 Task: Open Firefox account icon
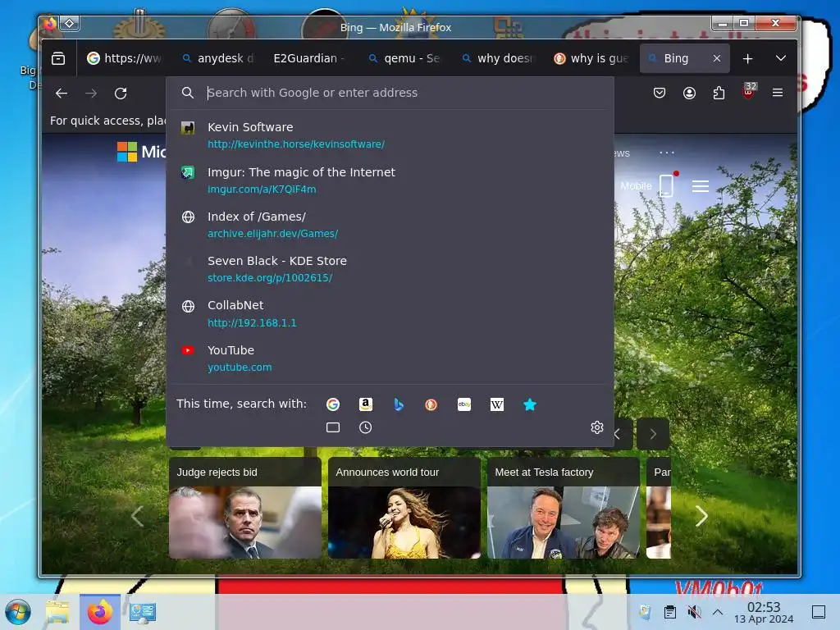tap(689, 93)
